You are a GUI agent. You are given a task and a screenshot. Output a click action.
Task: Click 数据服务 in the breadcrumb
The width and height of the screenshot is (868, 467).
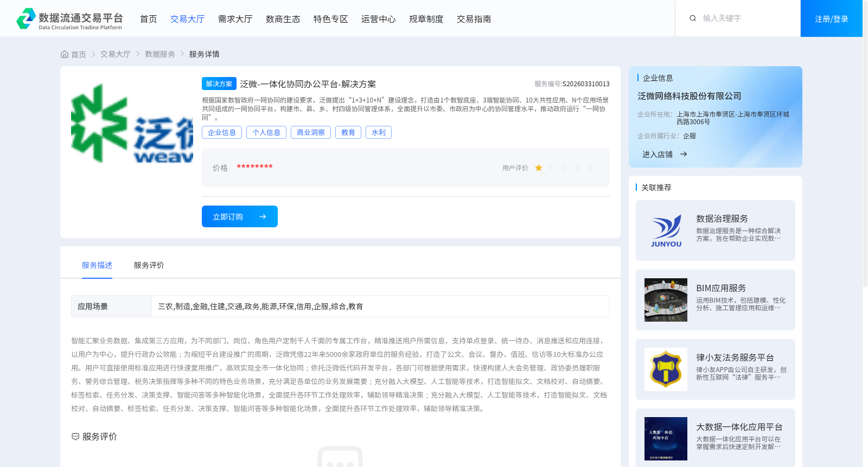click(x=160, y=54)
